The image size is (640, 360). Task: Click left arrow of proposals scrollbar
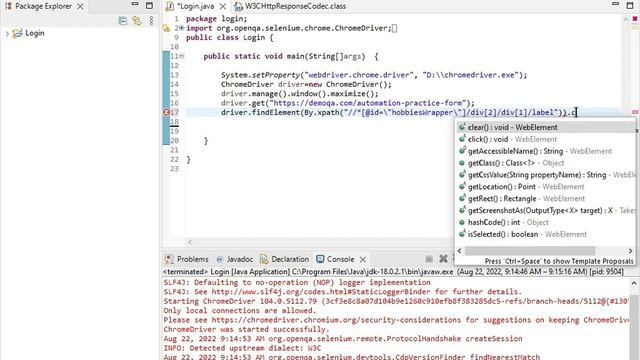460,251
